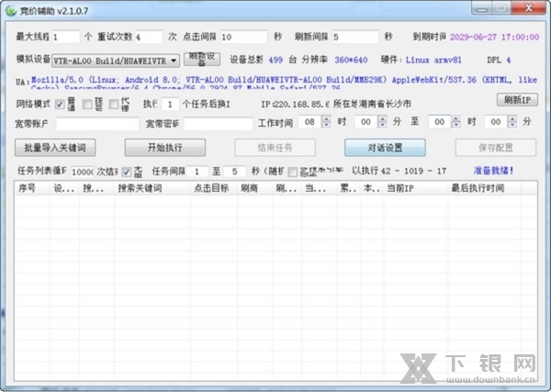Click the work start hour field 08

(x=310, y=122)
